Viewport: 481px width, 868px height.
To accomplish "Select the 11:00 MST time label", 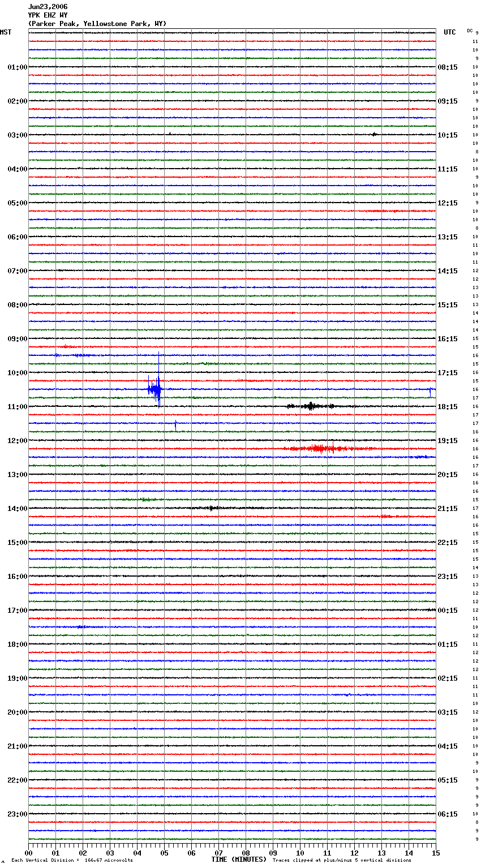I will point(18,407).
